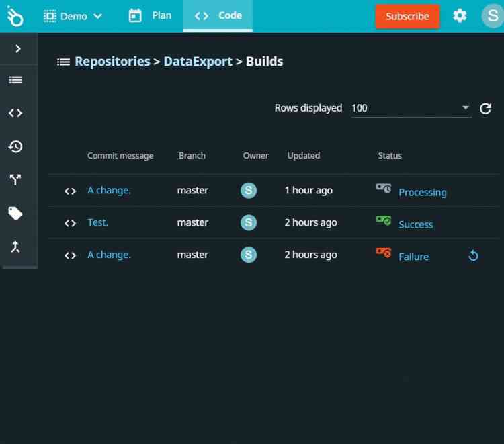Click the Branch column header
This screenshot has height=444, width=504.
pyautogui.click(x=192, y=155)
